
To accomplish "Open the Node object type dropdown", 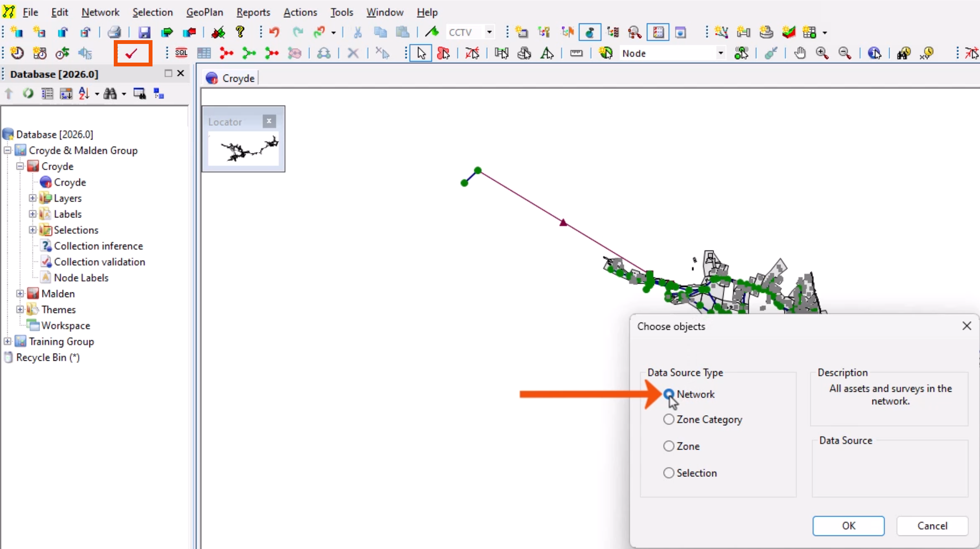I will 720,53.
